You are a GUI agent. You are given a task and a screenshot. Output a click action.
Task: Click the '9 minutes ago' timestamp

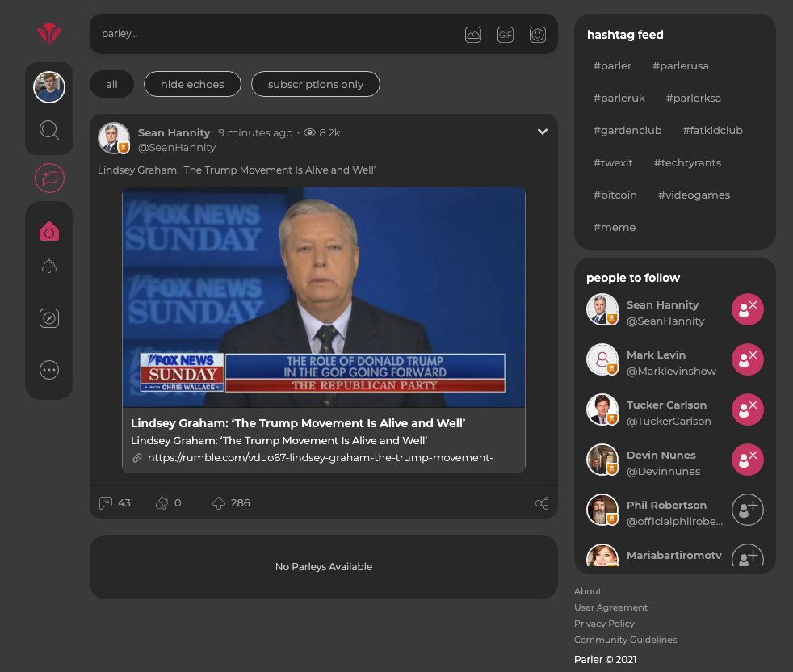click(x=255, y=132)
